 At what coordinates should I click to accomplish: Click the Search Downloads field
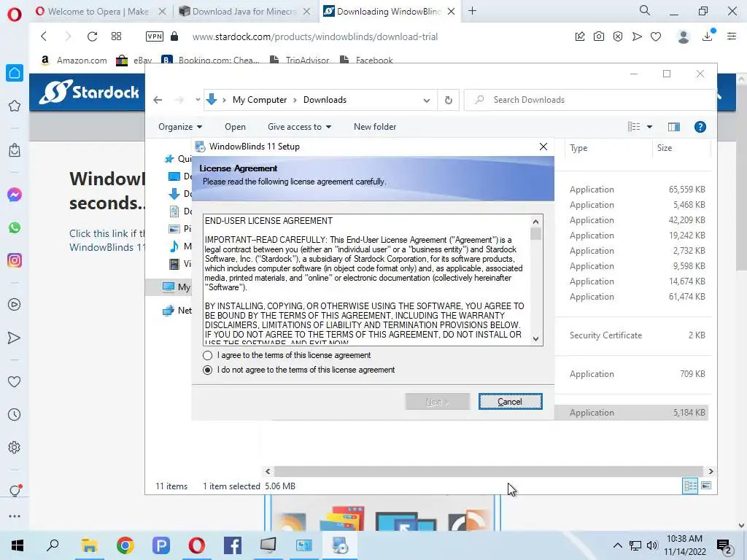pos(589,100)
